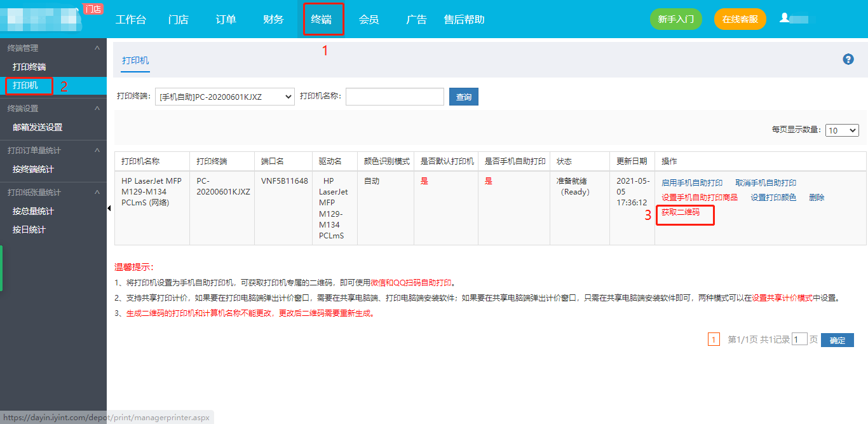This screenshot has height=424, width=868.
Task: Open 按终端统计 in the sidebar
Action: tap(33, 169)
